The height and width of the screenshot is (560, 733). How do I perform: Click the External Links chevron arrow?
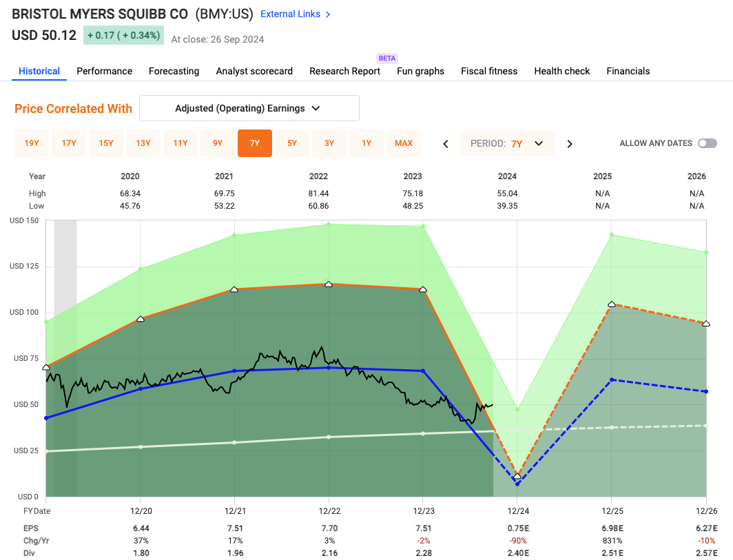328,14
